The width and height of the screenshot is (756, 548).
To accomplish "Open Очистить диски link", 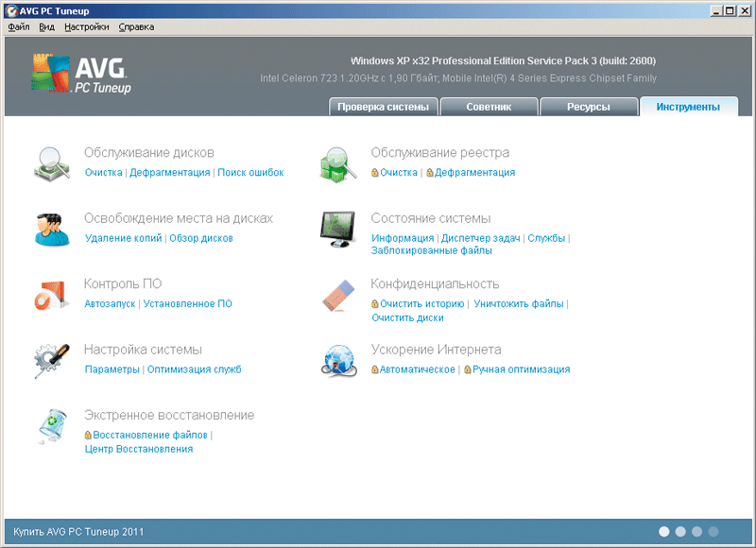I will coord(407,317).
